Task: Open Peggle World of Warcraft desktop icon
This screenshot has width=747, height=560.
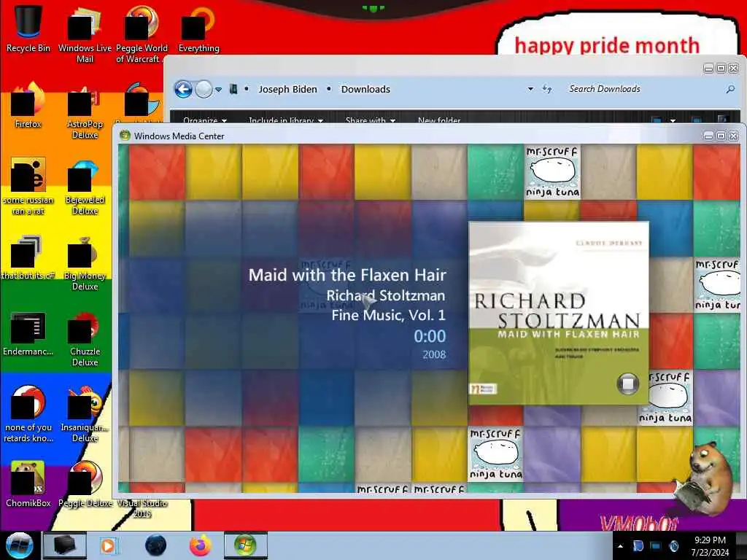Action: tap(142, 34)
